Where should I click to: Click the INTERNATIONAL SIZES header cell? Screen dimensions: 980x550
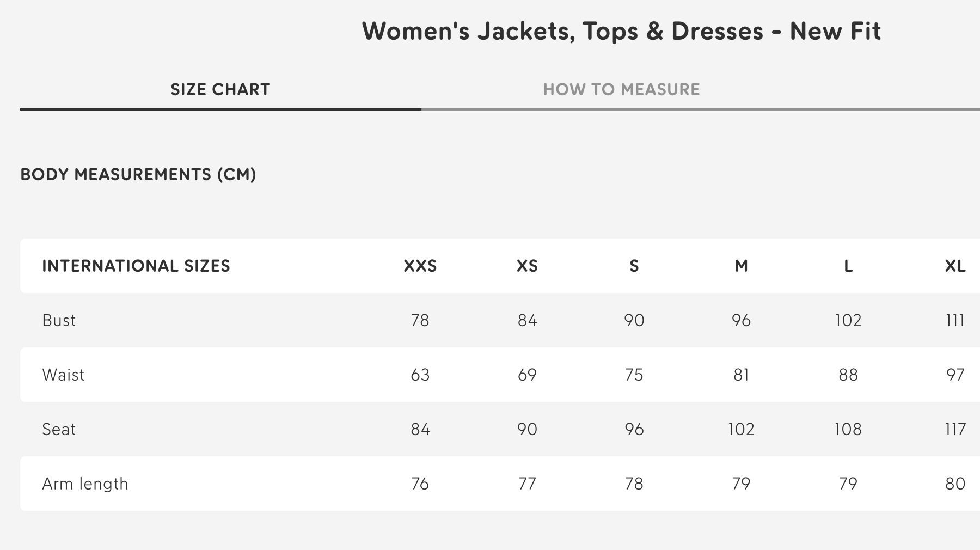coord(137,266)
